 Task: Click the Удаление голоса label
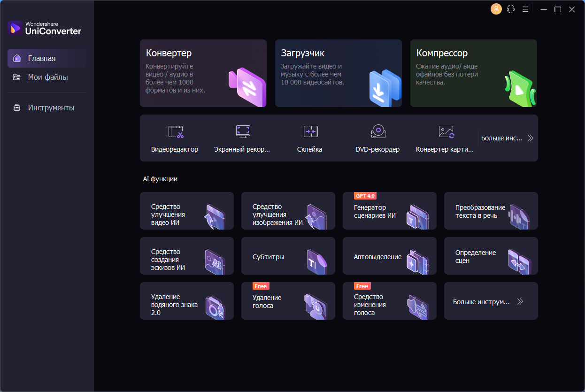[x=267, y=301]
